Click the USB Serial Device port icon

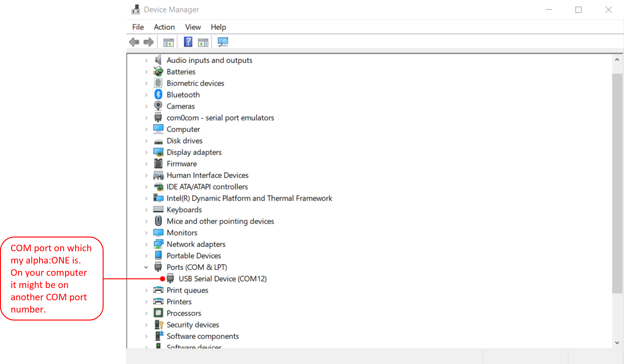click(x=170, y=278)
